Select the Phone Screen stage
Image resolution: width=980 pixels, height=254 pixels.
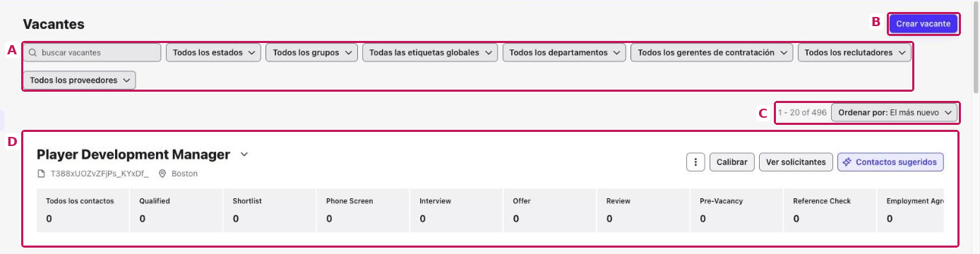tap(363, 210)
